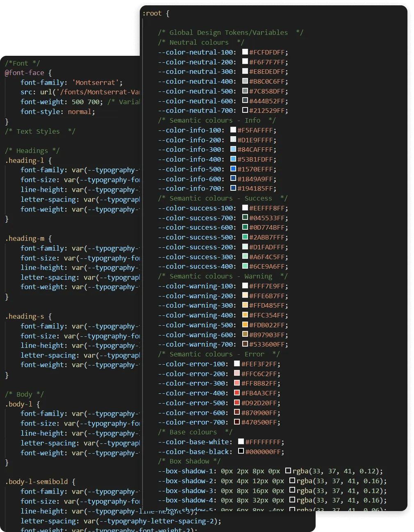The image size is (414, 532).
Task: Click the '--color-neutral-200:' variable name
Action: coord(197,62)
